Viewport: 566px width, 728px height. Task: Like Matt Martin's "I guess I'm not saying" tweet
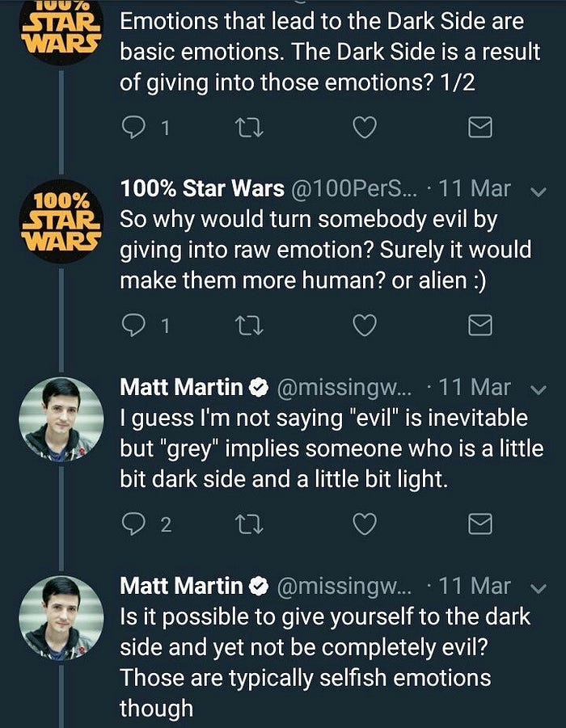pyautogui.click(x=365, y=524)
